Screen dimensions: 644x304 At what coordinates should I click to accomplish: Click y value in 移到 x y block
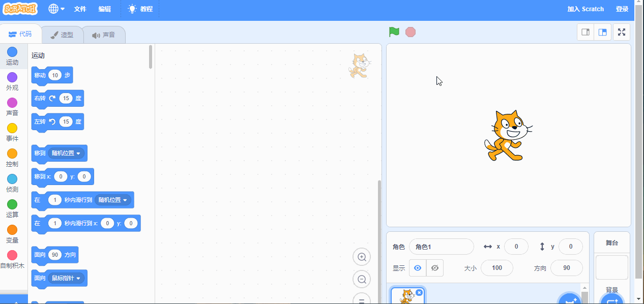click(84, 176)
